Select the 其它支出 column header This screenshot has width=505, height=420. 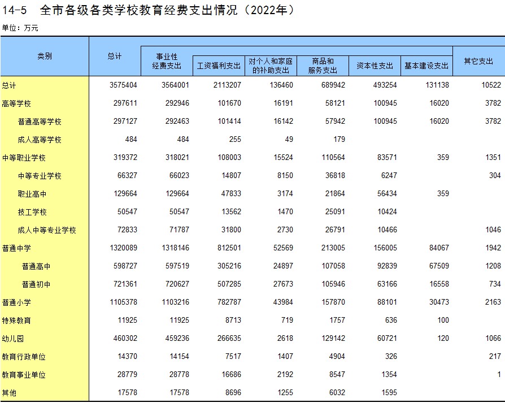coord(478,61)
